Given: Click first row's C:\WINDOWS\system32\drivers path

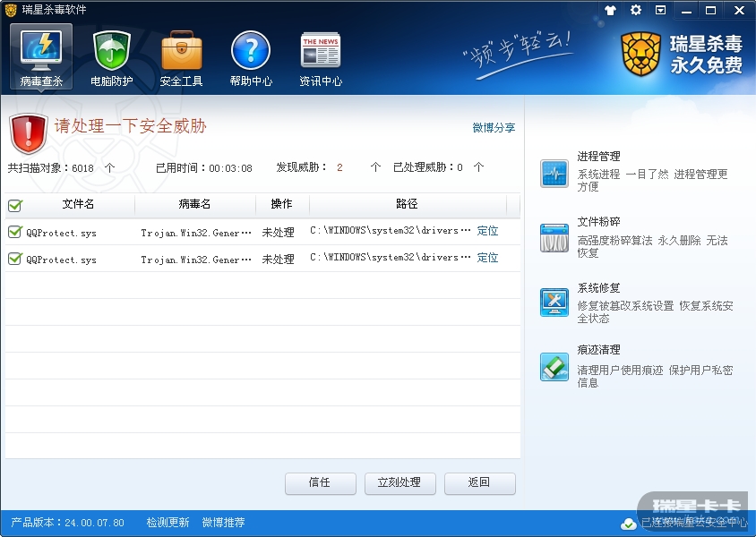Looking at the screenshot, I should 390,231.
